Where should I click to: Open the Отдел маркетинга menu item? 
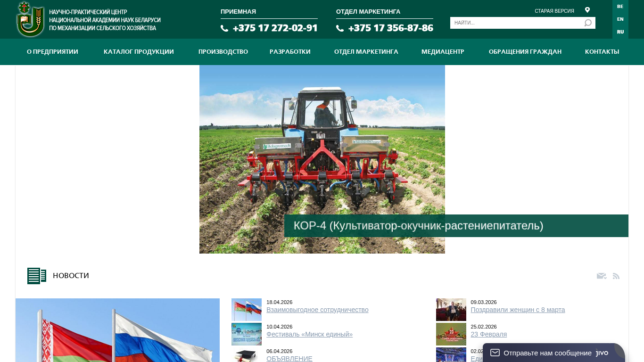366,52
